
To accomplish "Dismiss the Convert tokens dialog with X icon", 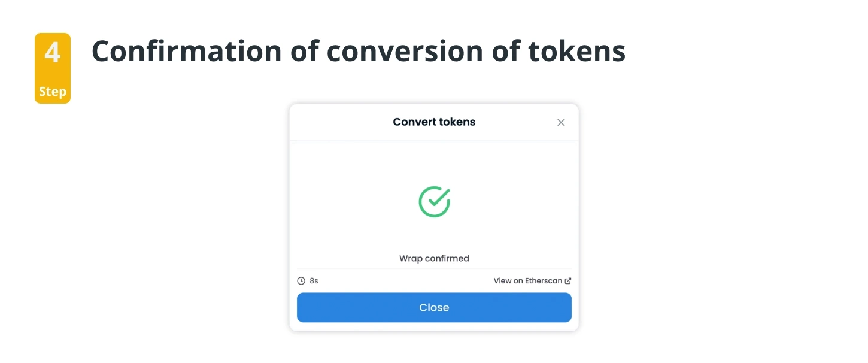I will click(x=561, y=122).
